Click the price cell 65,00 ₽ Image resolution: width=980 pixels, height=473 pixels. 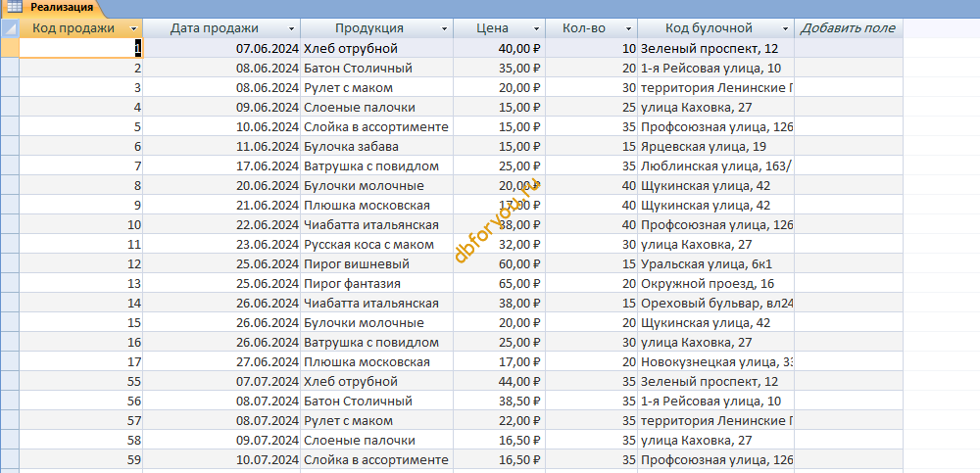500,284
